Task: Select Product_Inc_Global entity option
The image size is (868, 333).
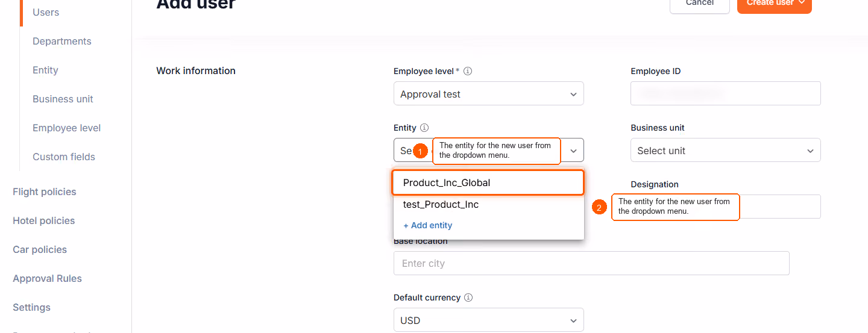Action: tap(488, 182)
